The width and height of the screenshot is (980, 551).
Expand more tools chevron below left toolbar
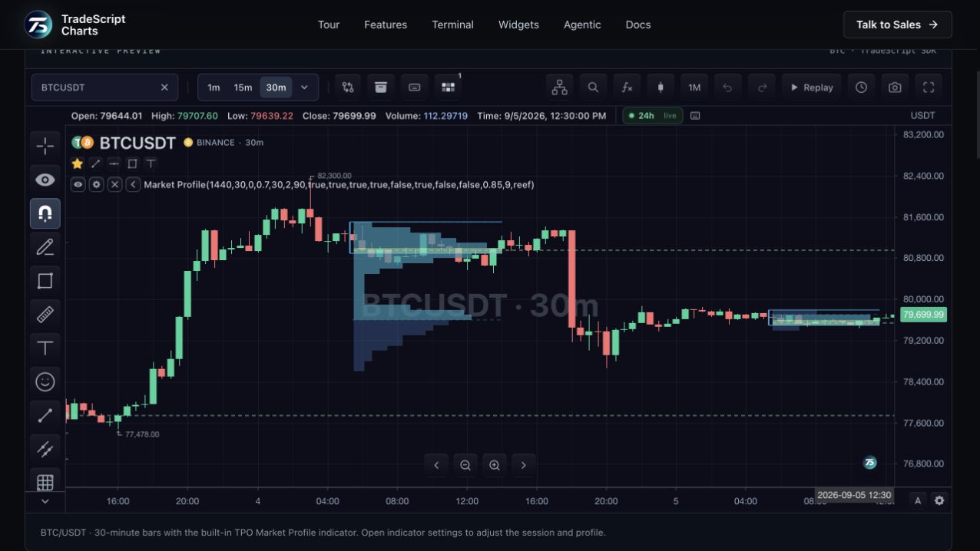45,501
